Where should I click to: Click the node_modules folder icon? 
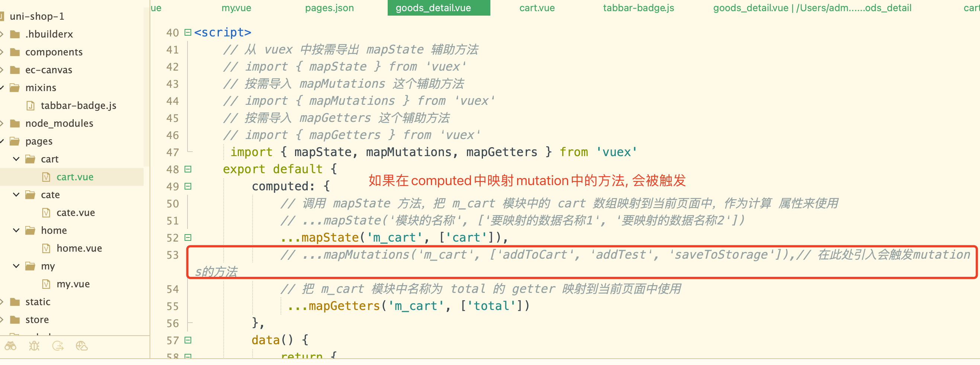tap(15, 123)
